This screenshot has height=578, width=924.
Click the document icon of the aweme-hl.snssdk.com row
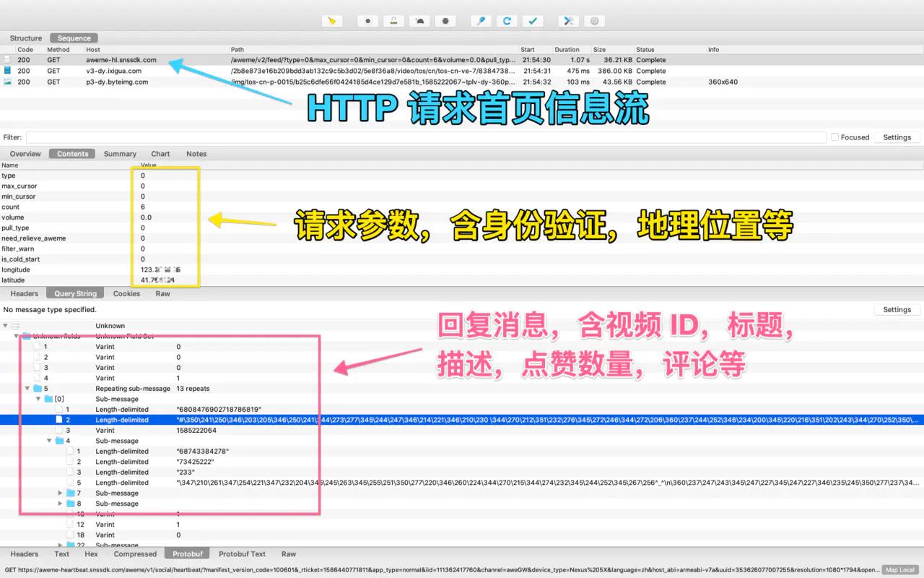click(x=7, y=60)
